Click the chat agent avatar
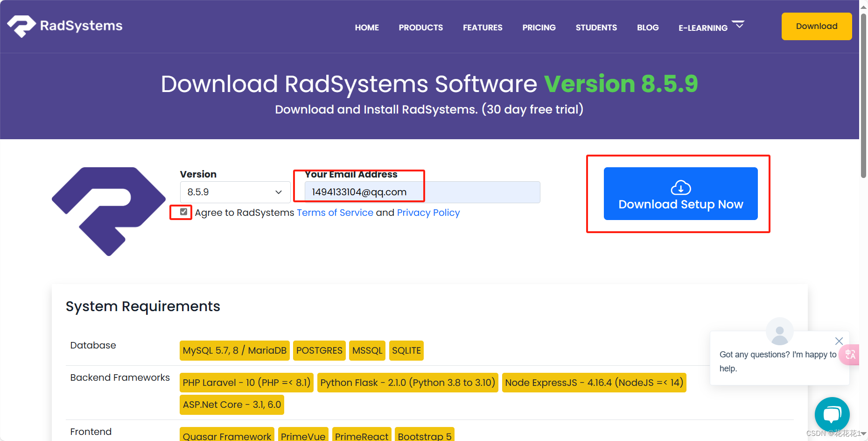868x441 pixels. [x=779, y=332]
